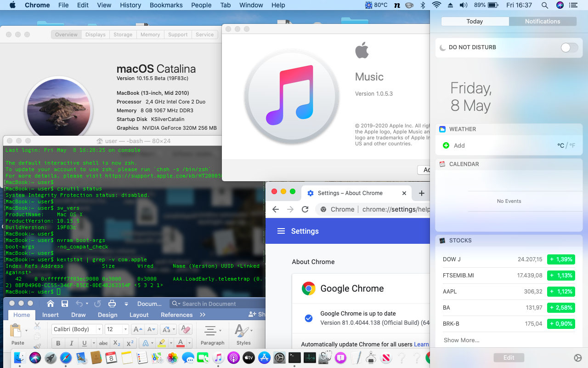Decrease font size in Word
Image resolution: width=588 pixels, height=368 pixels.
(151, 329)
